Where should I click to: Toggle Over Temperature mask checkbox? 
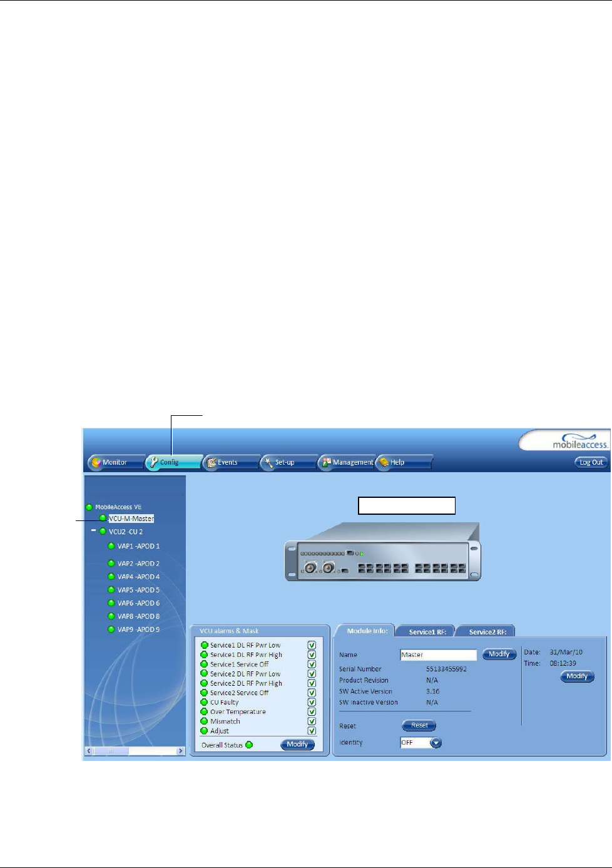coord(312,712)
